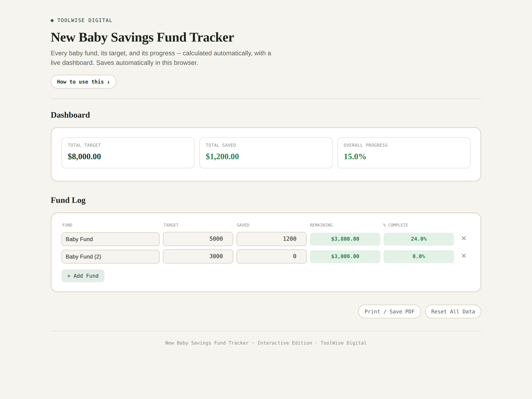Click the TOOLWISE DIGITAL brand label

tap(85, 20)
